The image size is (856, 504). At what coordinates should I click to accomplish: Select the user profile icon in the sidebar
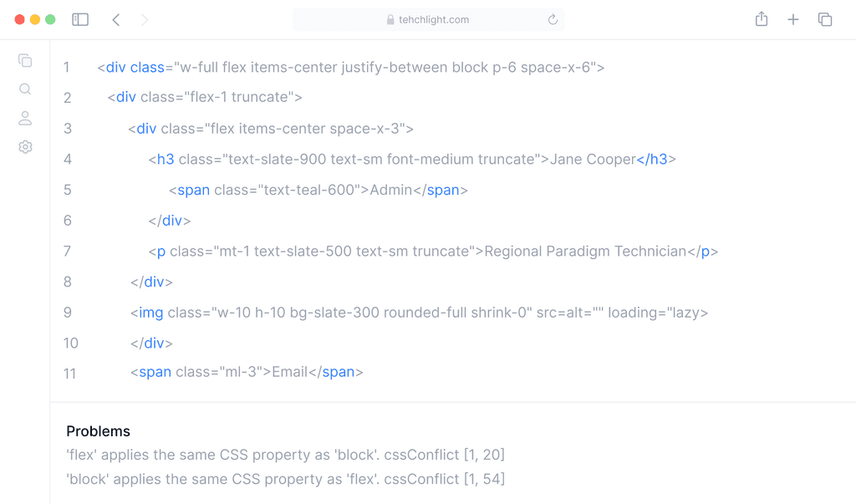click(25, 118)
